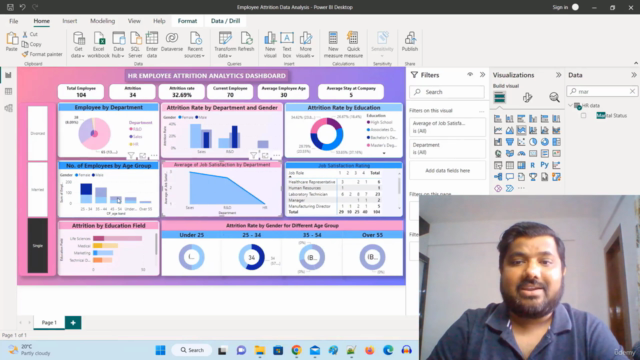Open More visuals dropdown
Screen dimensions: 640x360
tap(305, 45)
